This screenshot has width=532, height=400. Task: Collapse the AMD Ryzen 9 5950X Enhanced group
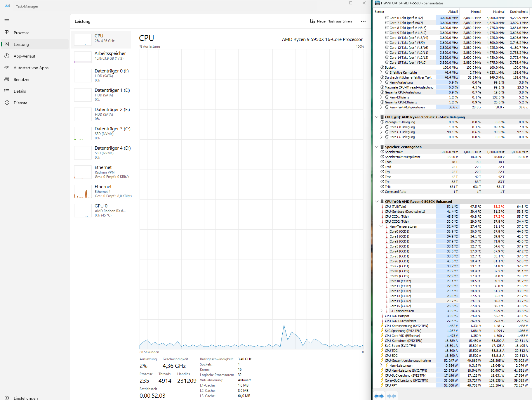point(377,202)
